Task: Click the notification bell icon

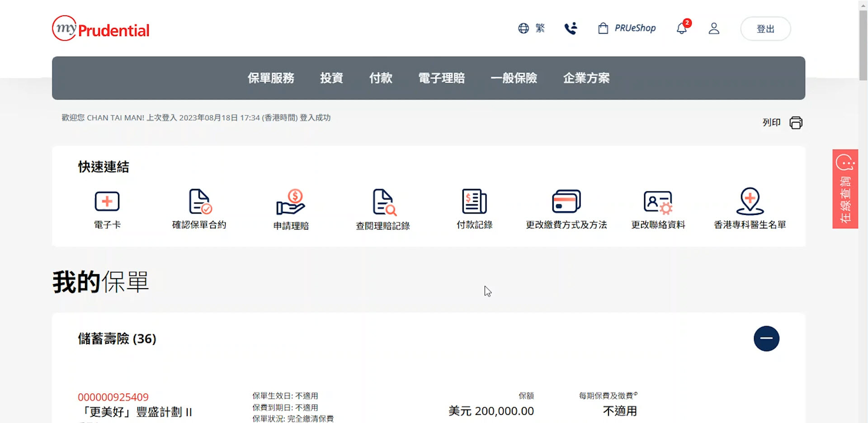Action: click(682, 29)
